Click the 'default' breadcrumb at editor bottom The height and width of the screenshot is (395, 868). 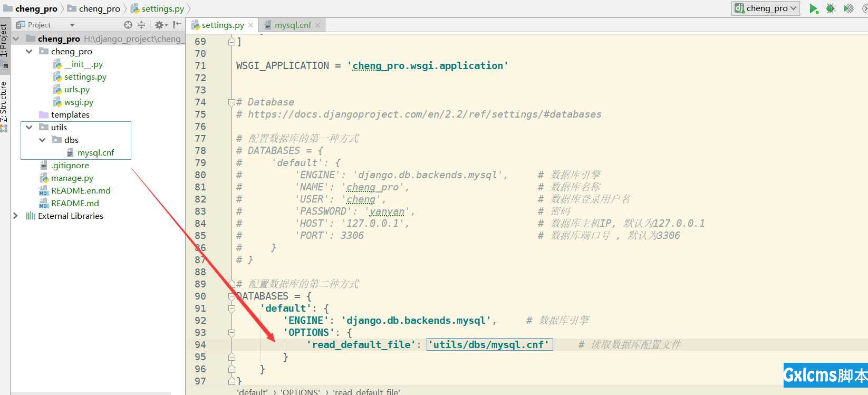[x=253, y=392]
